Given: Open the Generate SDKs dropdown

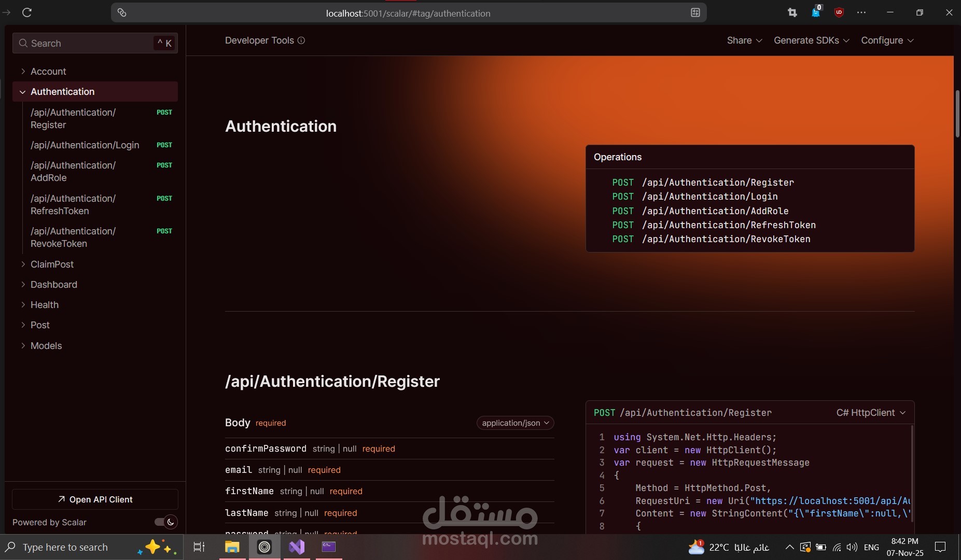Looking at the screenshot, I should click(x=811, y=40).
